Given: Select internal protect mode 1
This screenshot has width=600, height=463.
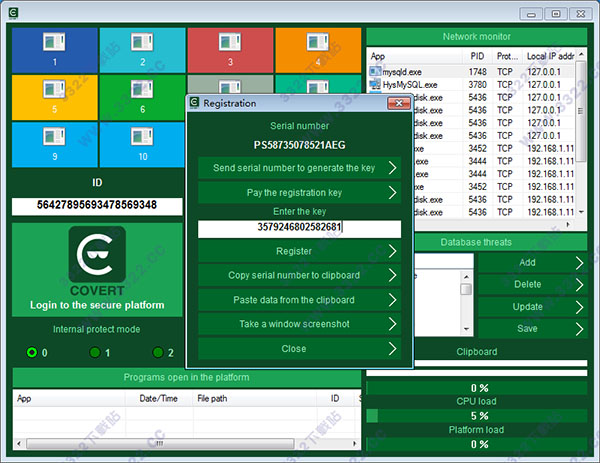Looking at the screenshot, I should (94, 352).
